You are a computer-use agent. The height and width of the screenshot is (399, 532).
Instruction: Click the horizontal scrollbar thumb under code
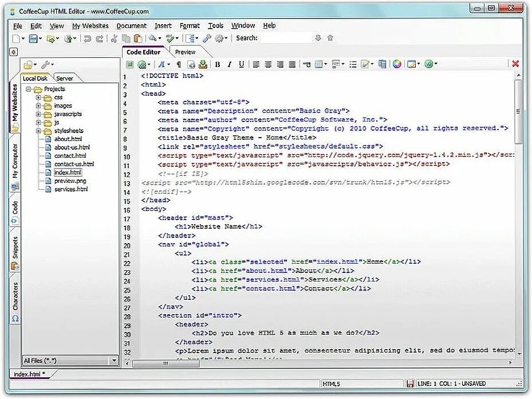click(x=165, y=363)
